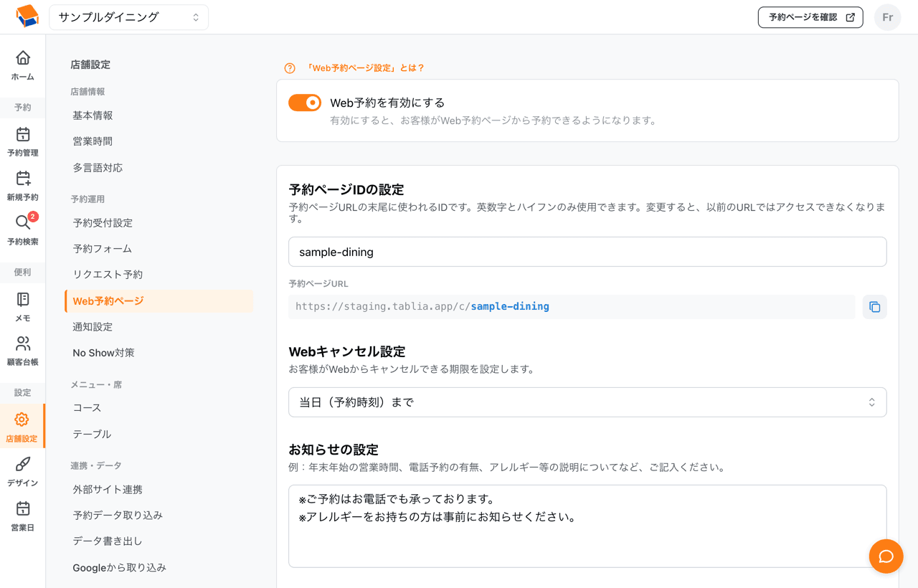918x588 pixels.
Task: Open リクエスト予約 settings
Action: 108,275
